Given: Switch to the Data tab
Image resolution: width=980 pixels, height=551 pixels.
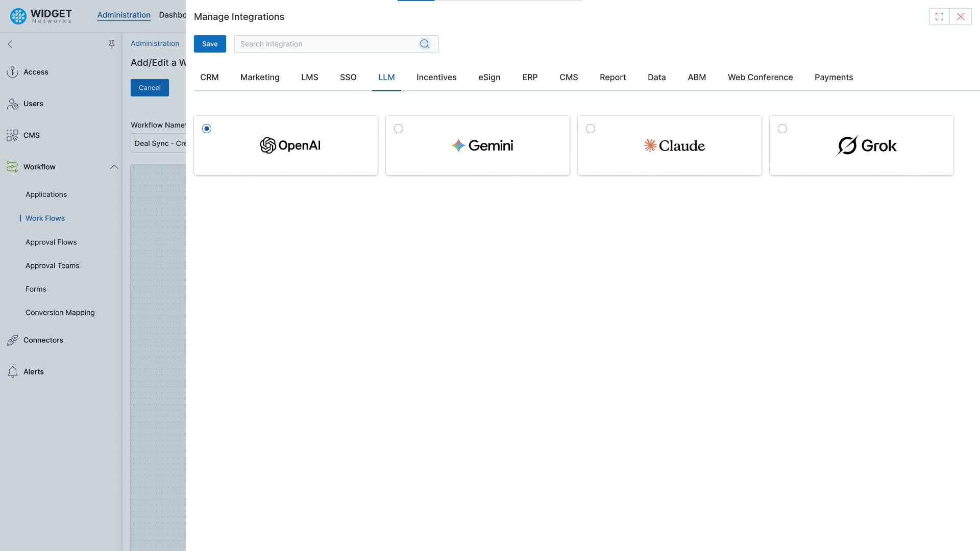Looking at the screenshot, I should pyautogui.click(x=657, y=78).
